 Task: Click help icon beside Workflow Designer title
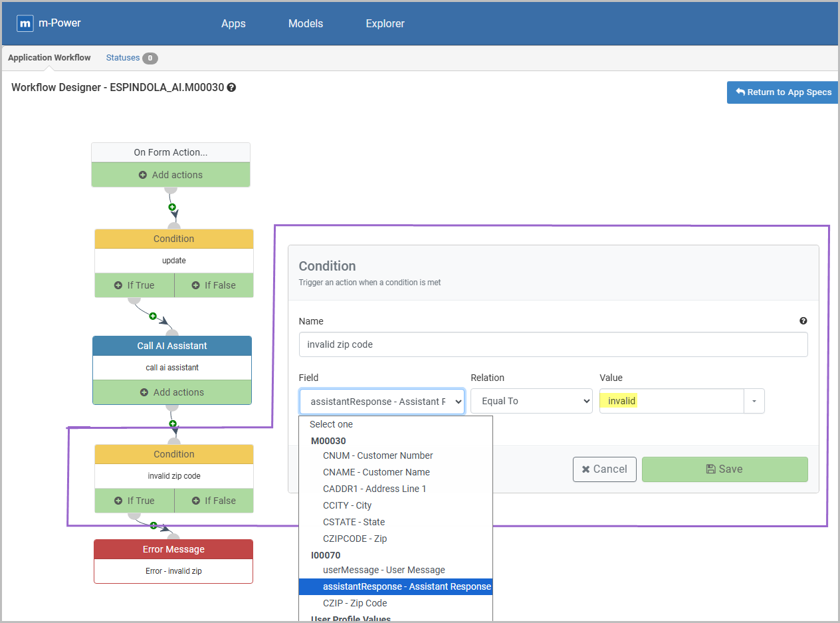coord(231,88)
